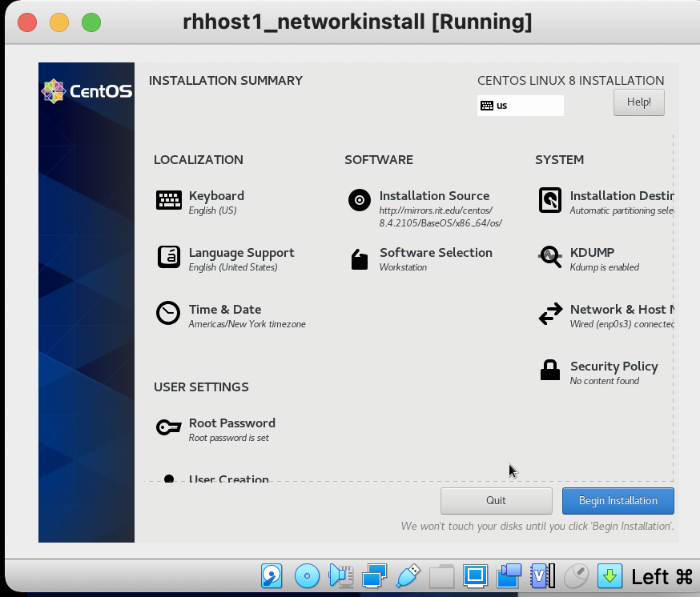Click Americas/New York timezone text
Image resolution: width=700 pixels, height=597 pixels.
pos(247,324)
